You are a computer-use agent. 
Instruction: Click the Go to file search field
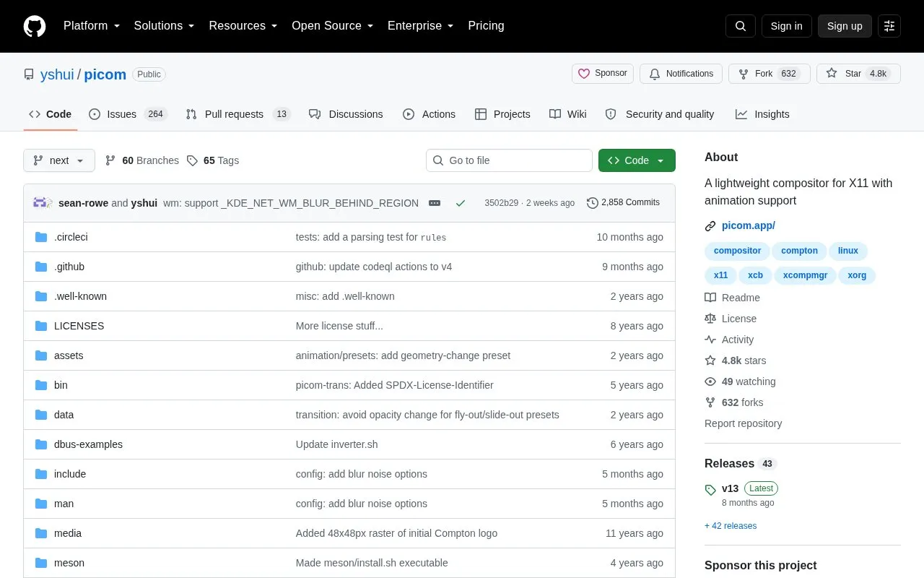coord(509,160)
